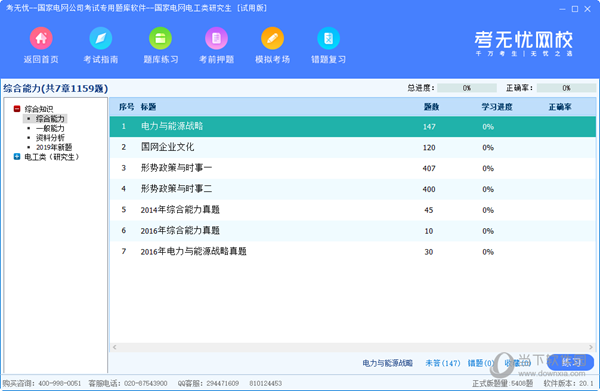Open the 考试指南 exam guide icon
600x391 pixels.
pos(101,38)
